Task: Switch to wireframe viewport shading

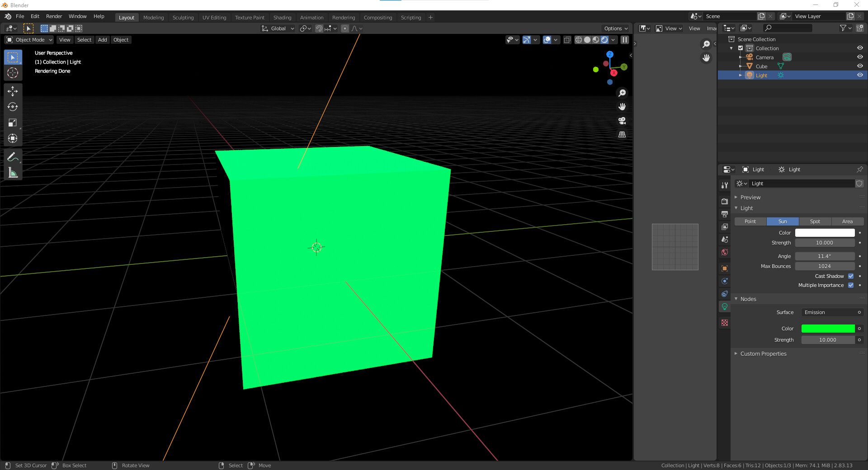Action: [578, 40]
